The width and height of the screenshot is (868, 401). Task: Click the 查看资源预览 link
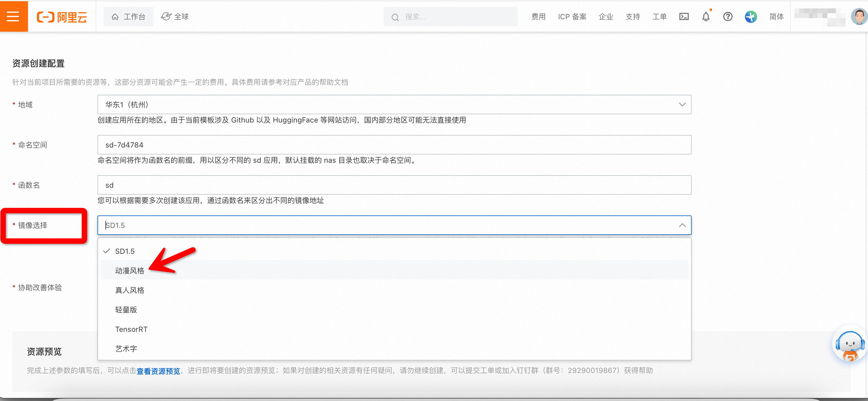[158, 371]
